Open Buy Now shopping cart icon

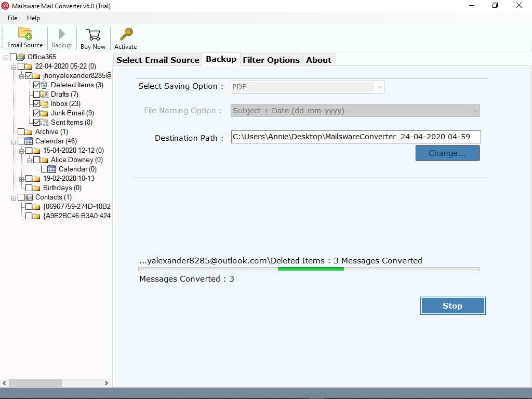tap(93, 35)
